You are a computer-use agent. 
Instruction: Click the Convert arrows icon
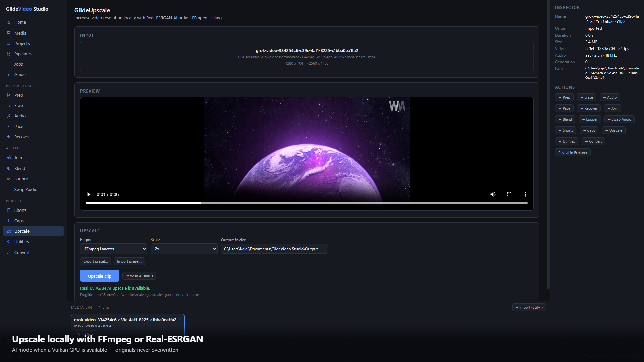point(9,252)
